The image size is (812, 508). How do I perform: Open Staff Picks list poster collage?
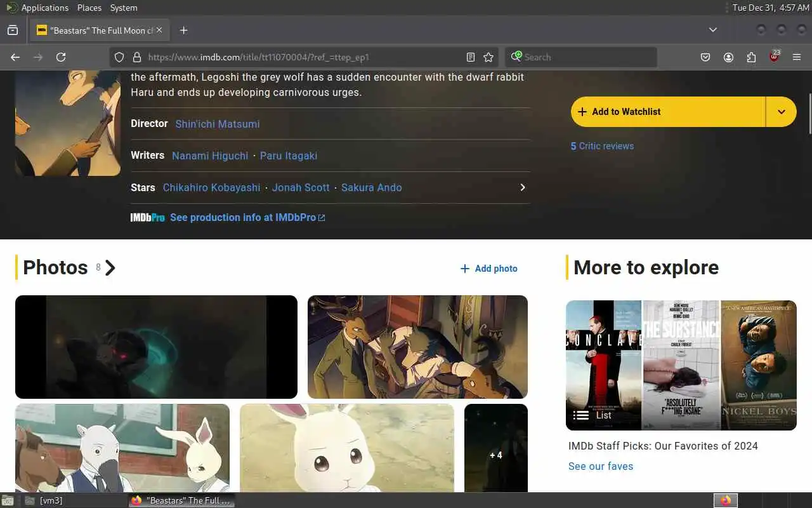(x=681, y=365)
